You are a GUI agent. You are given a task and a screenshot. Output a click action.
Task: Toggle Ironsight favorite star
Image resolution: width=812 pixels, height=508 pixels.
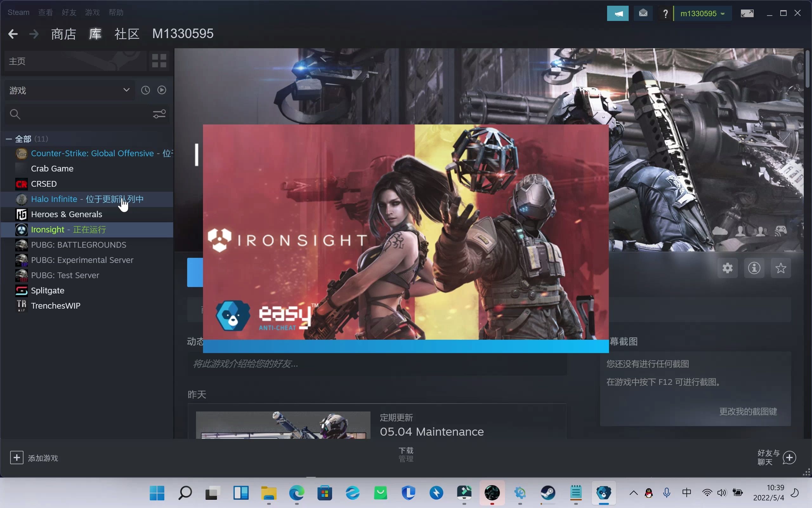coord(781,268)
